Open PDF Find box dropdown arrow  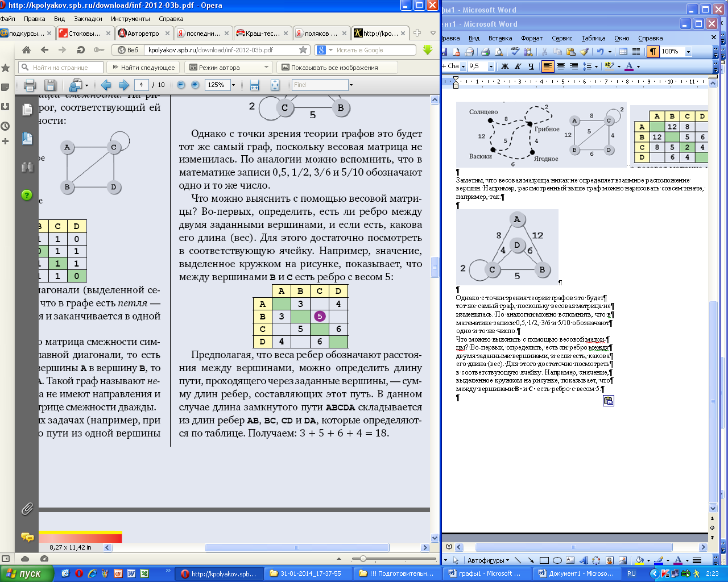tap(351, 85)
